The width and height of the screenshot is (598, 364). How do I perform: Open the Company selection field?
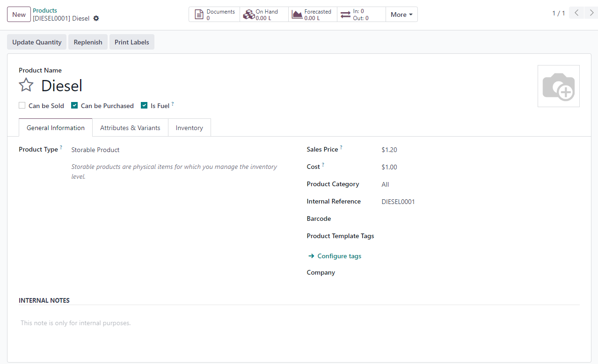480,272
